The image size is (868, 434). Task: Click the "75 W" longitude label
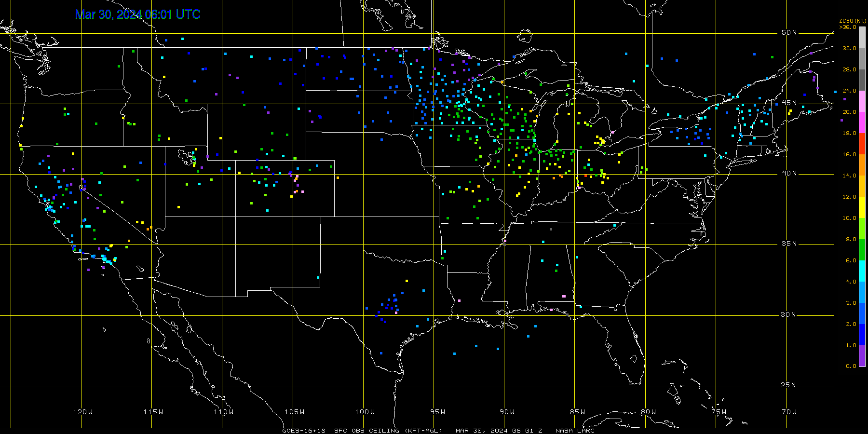719,412
